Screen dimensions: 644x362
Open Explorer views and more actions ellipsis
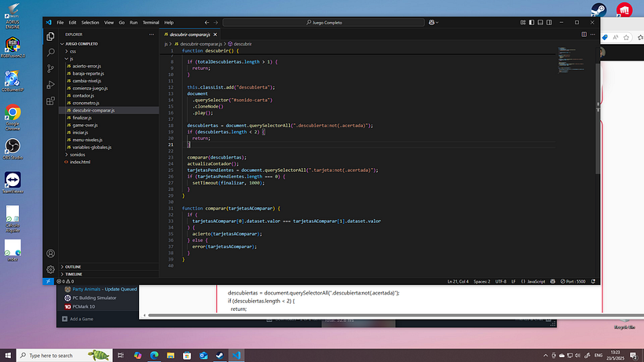(x=152, y=35)
